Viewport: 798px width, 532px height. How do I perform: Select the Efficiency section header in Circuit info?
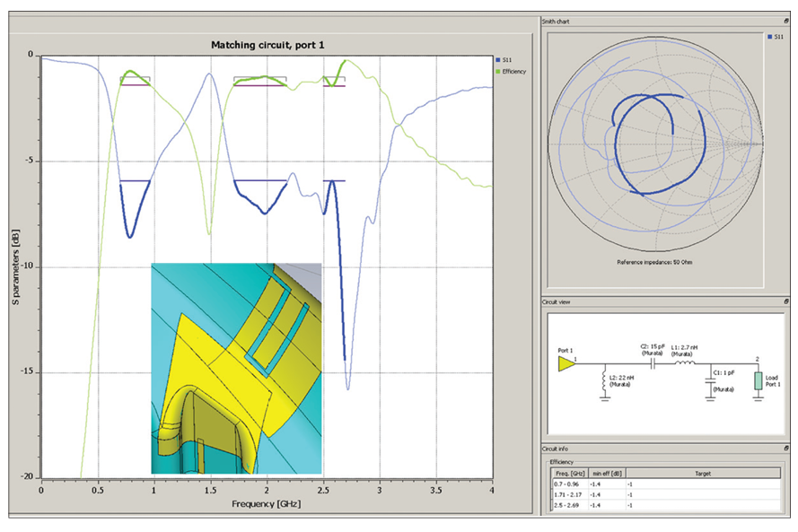(563, 461)
